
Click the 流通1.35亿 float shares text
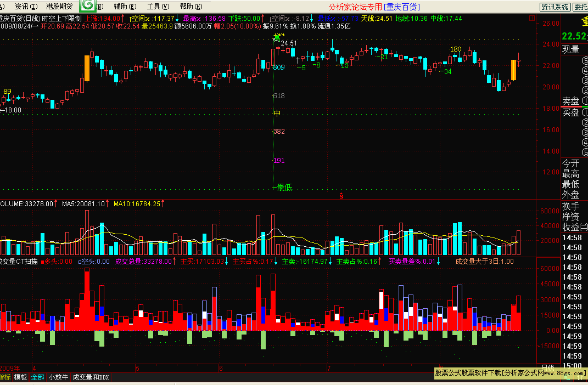pyautogui.click(x=334, y=26)
